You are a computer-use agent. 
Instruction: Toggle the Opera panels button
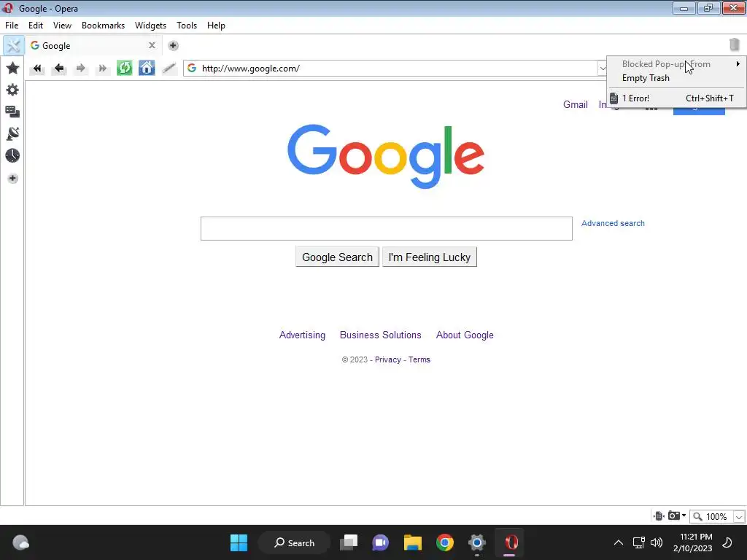(13, 46)
